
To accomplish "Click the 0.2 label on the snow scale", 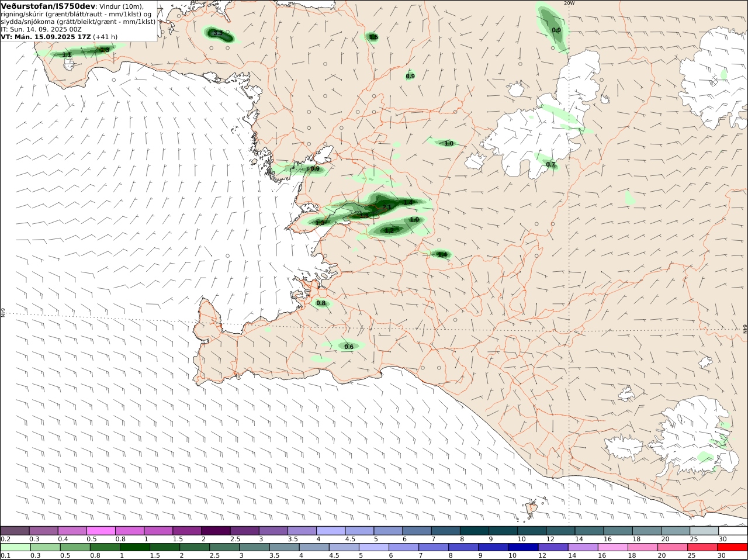I will (x=5, y=539).
